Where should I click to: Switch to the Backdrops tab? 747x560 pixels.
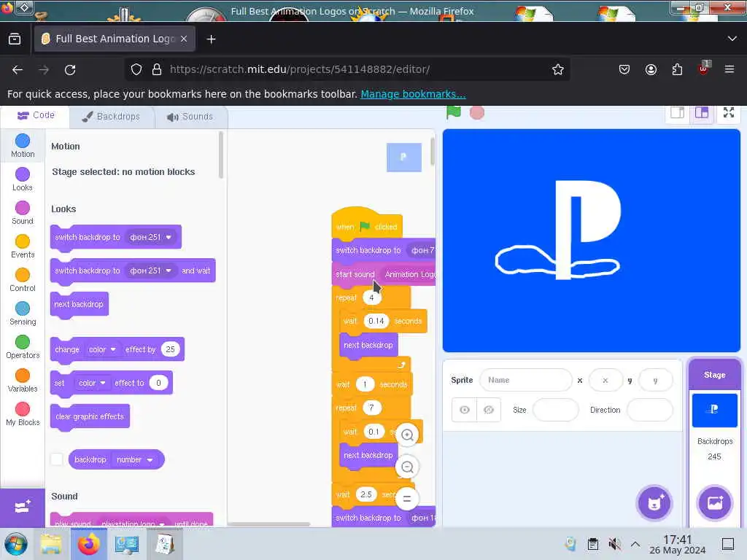point(112,117)
